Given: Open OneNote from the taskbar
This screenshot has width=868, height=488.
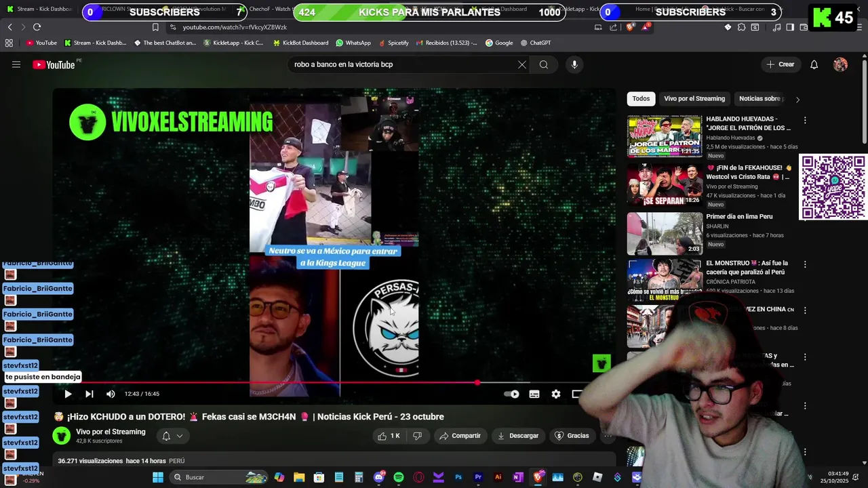Looking at the screenshot, I should (518, 477).
